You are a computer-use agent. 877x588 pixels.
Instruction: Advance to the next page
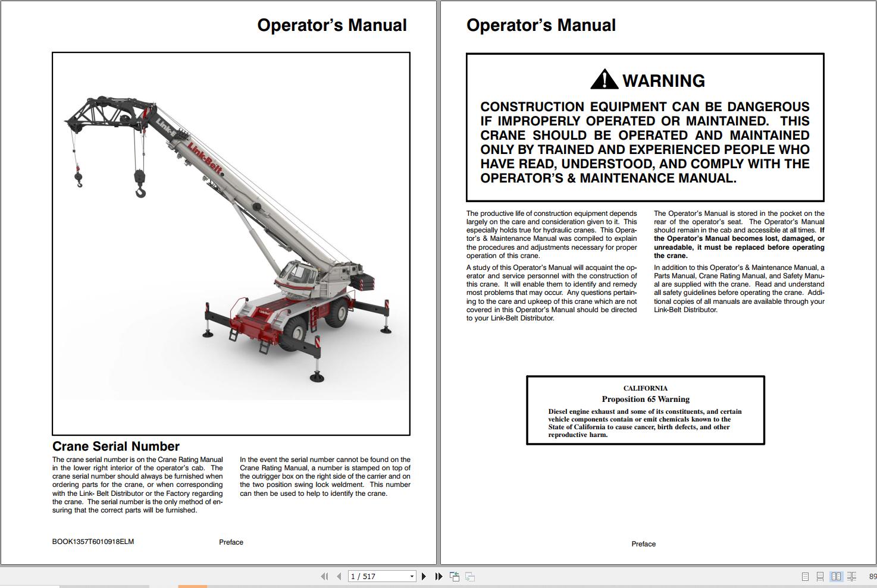[x=424, y=576]
